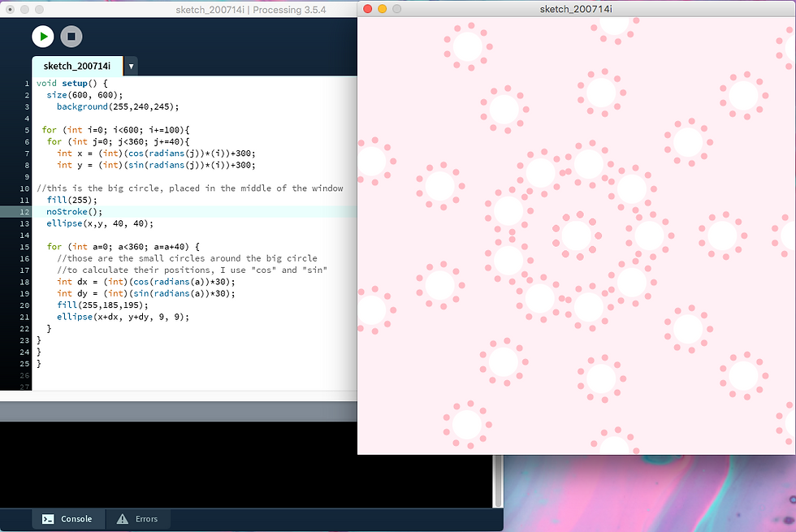Click line number 12 in the gutter
The width and height of the screenshot is (796, 532).
[24, 212]
